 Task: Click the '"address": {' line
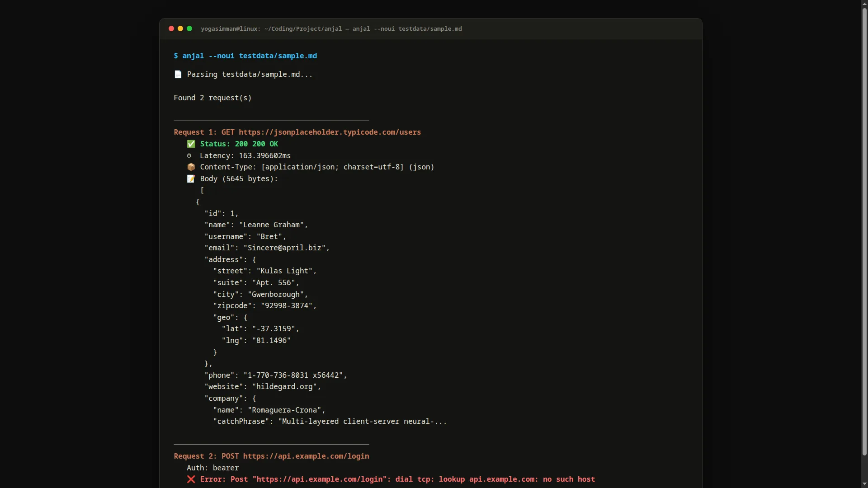(x=230, y=260)
